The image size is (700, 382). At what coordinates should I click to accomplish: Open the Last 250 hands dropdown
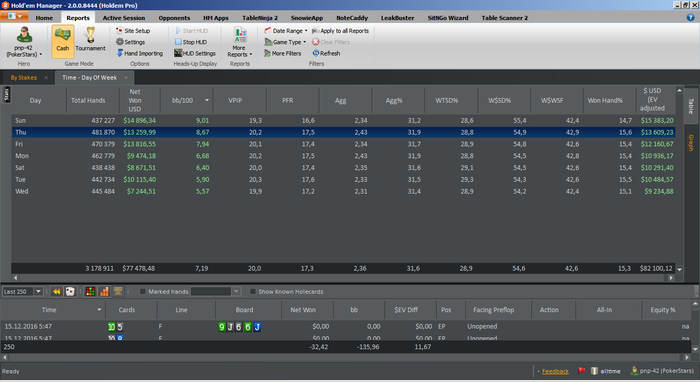tap(22, 291)
